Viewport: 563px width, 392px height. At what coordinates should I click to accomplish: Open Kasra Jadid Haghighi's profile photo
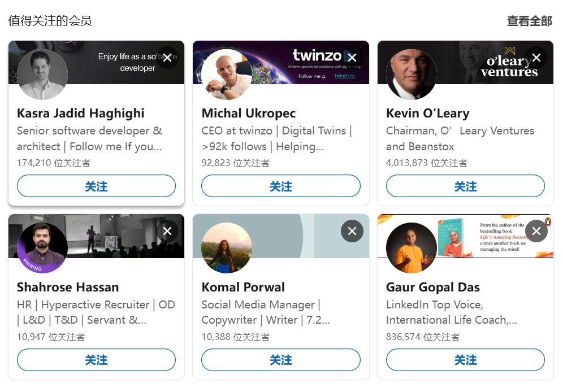click(x=42, y=74)
